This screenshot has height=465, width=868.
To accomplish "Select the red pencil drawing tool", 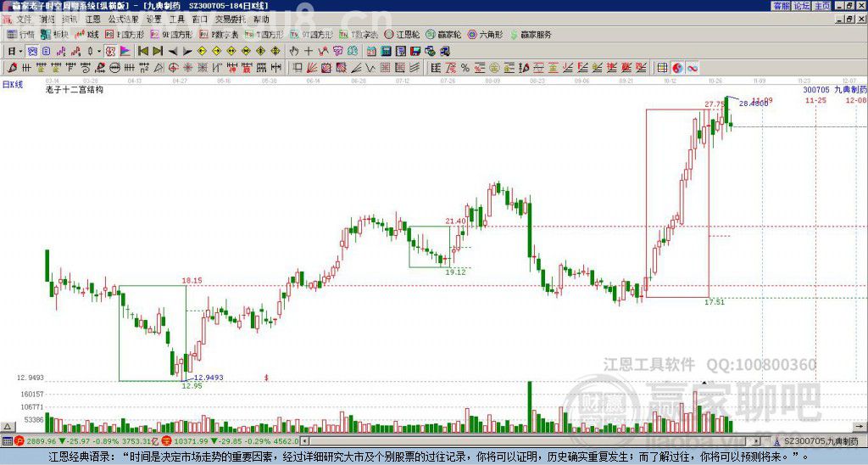I will click(x=12, y=68).
